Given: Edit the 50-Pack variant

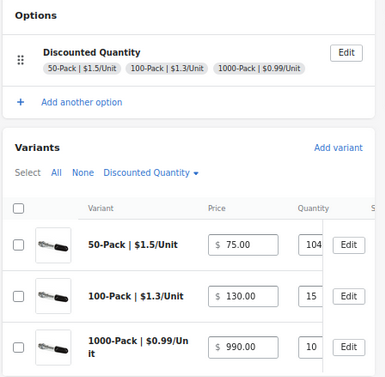Looking at the screenshot, I should point(349,245).
